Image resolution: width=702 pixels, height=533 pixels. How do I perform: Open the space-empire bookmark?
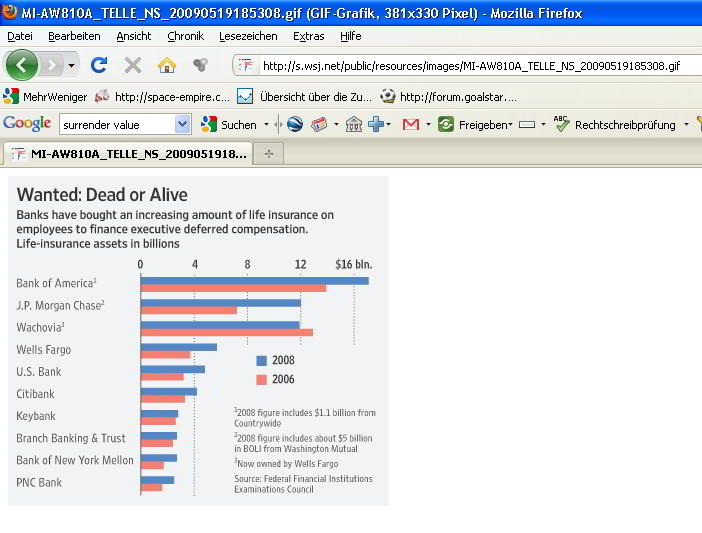tap(163, 97)
